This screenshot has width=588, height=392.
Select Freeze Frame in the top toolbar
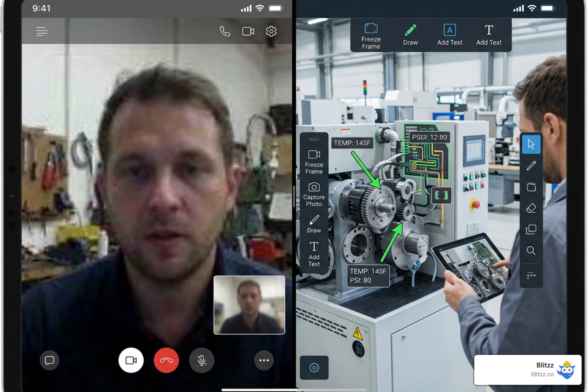coord(371,36)
